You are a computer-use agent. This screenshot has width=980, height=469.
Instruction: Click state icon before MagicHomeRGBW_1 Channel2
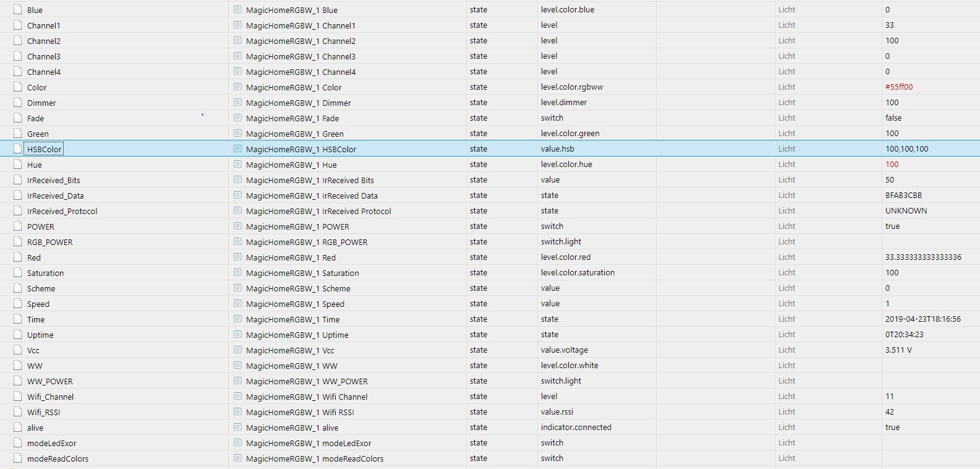[237, 40]
